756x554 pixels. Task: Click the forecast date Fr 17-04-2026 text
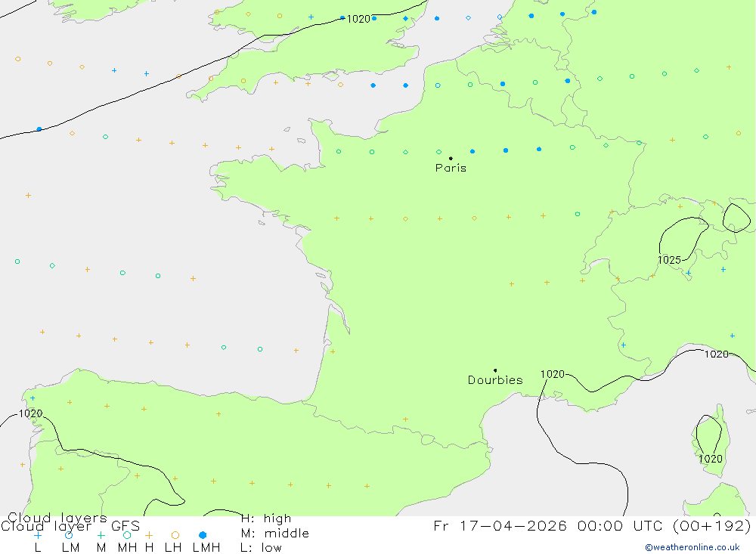coord(500,525)
